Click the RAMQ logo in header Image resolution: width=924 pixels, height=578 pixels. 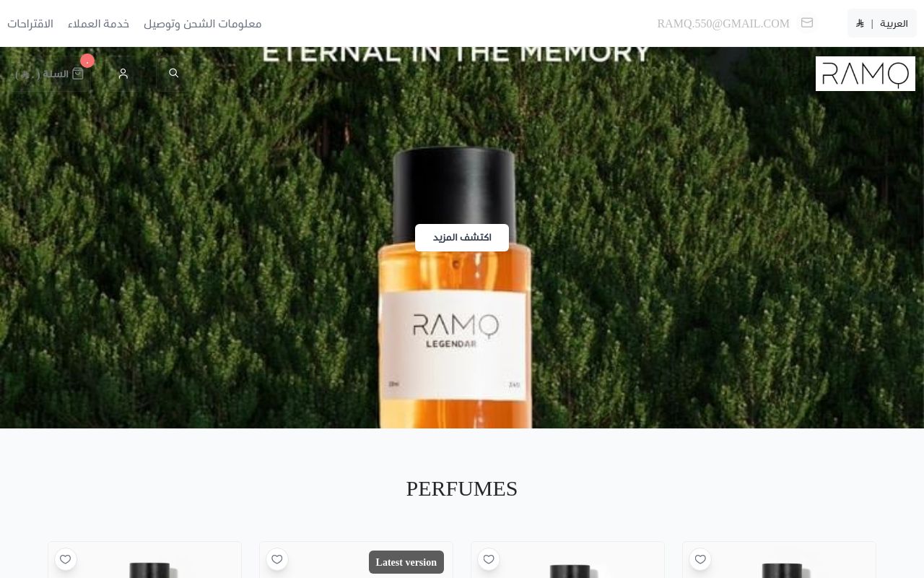tap(866, 74)
